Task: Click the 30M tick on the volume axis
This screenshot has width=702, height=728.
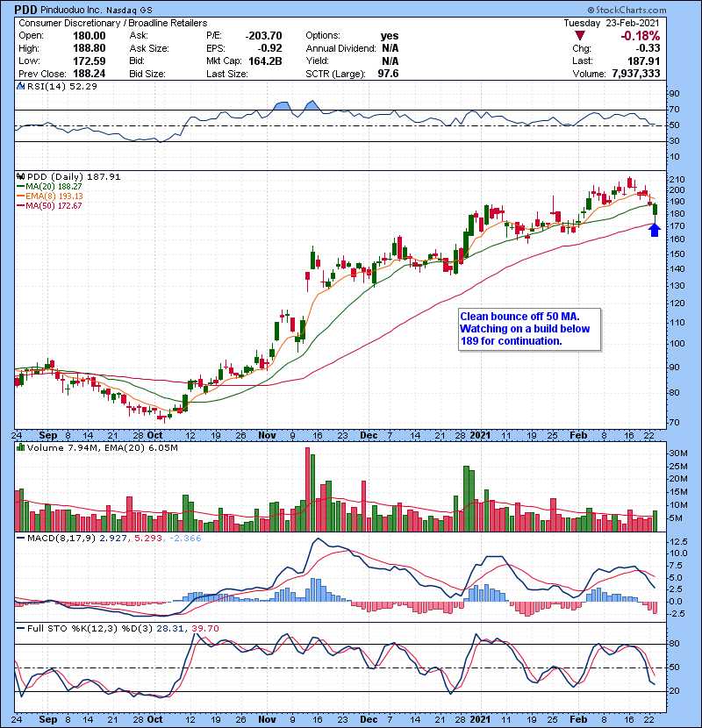Action: tap(678, 453)
